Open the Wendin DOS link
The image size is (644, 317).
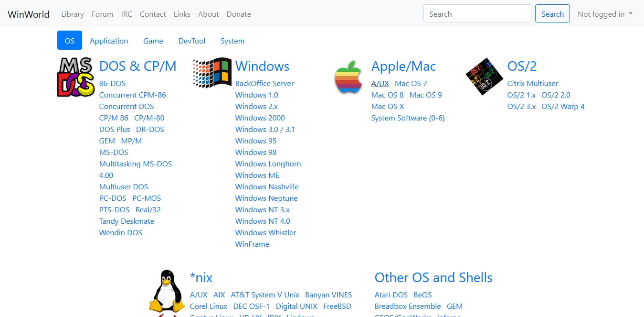(x=121, y=232)
